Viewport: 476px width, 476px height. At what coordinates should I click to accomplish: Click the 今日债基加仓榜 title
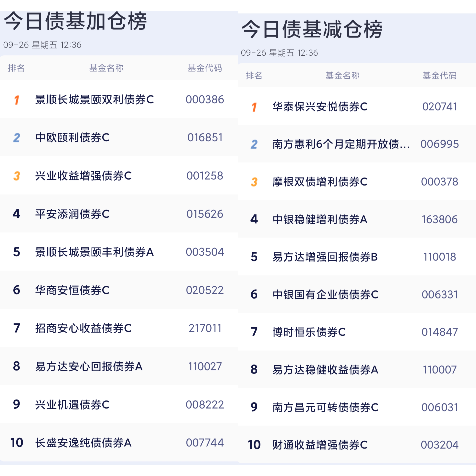coord(75,21)
